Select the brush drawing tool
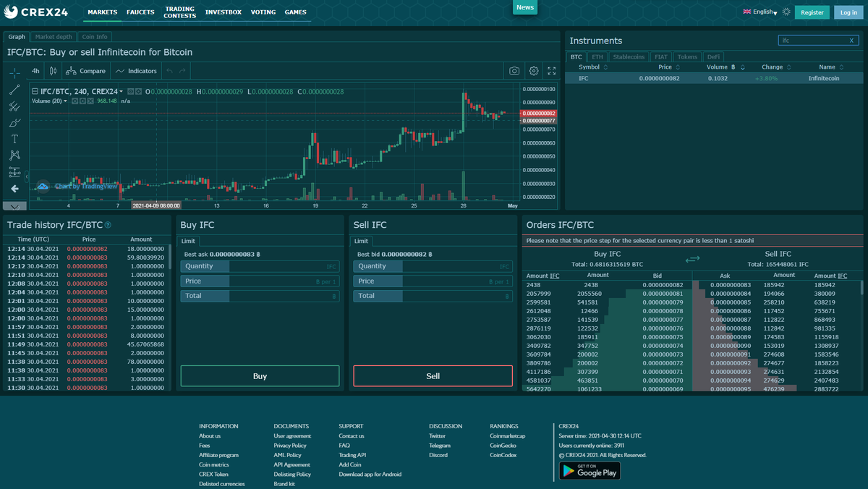Screen dimensions: 868x489 tap(14, 122)
